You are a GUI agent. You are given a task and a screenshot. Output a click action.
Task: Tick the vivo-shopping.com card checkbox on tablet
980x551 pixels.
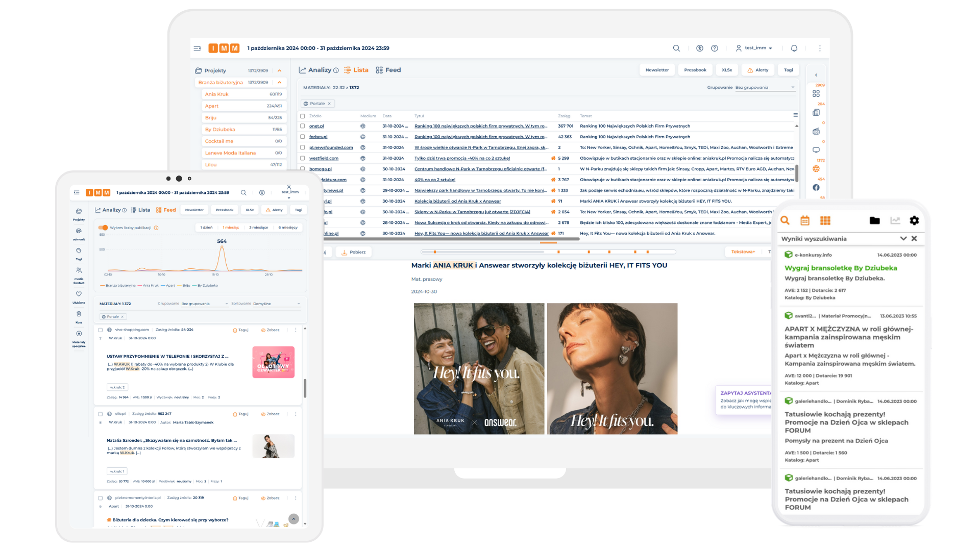(x=101, y=330)
